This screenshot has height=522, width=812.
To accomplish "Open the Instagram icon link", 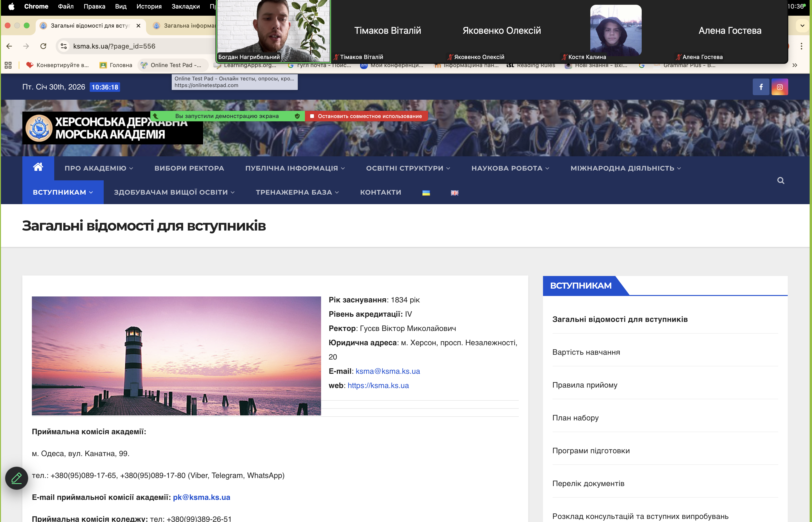I will tap(779, 87).
